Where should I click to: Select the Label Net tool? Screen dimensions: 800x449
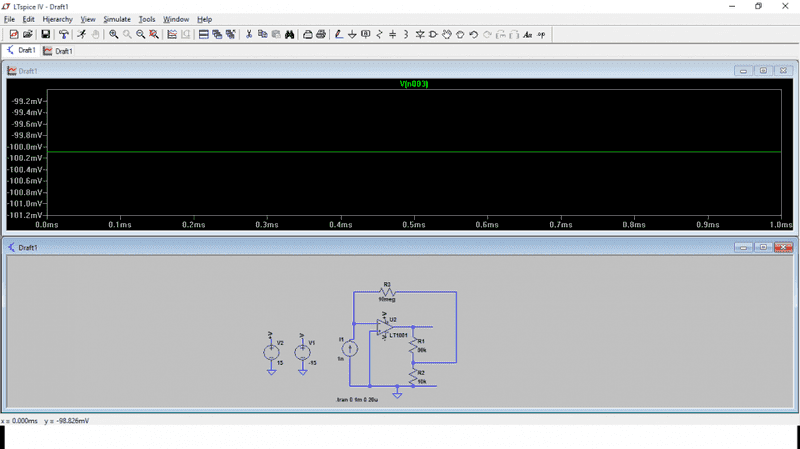pyautogui.click(x=366, y=34)
